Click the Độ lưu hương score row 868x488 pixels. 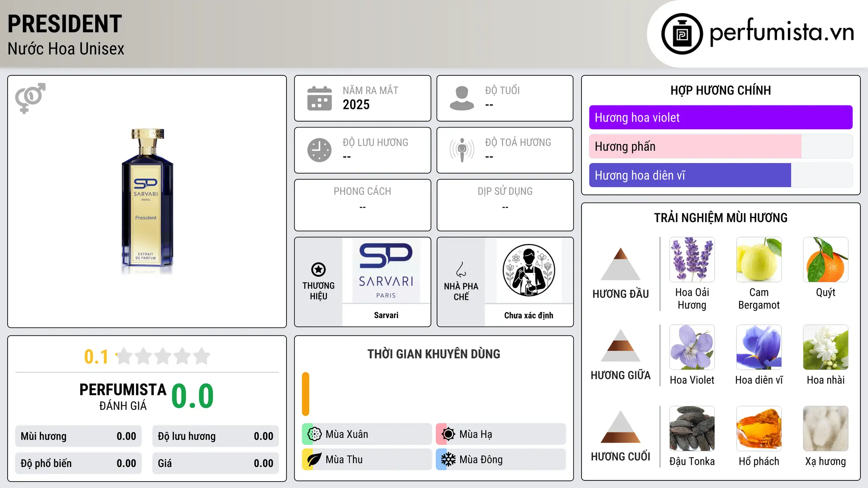(x=215, y=436)
